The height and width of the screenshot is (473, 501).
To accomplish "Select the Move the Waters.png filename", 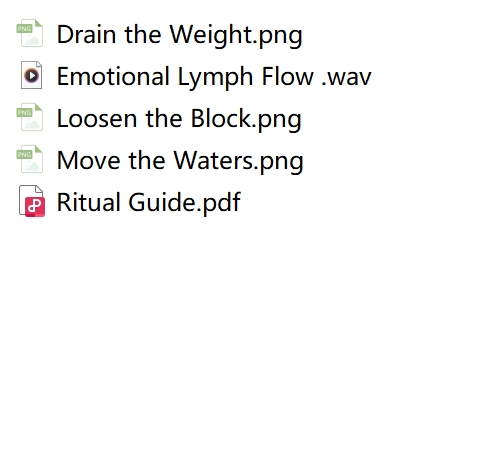I will point(180,161).
